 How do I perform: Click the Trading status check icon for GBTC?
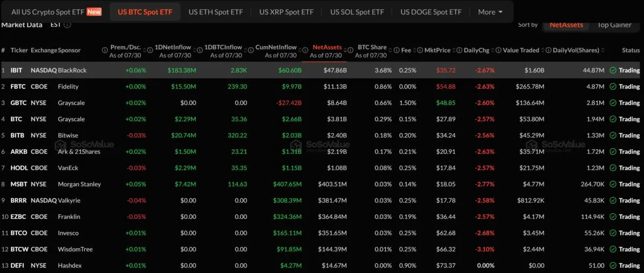[612, 103]
